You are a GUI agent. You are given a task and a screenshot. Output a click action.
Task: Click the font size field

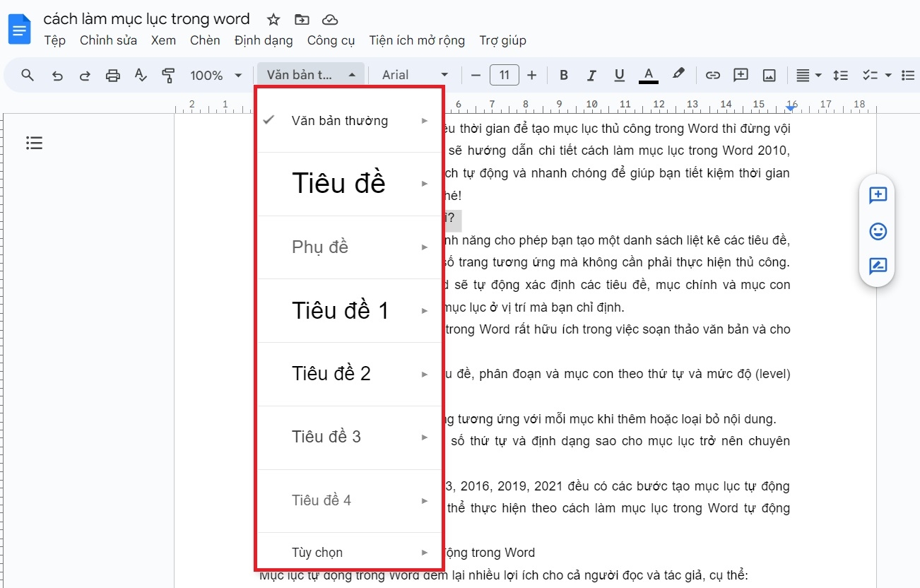[x=504, y=75]
